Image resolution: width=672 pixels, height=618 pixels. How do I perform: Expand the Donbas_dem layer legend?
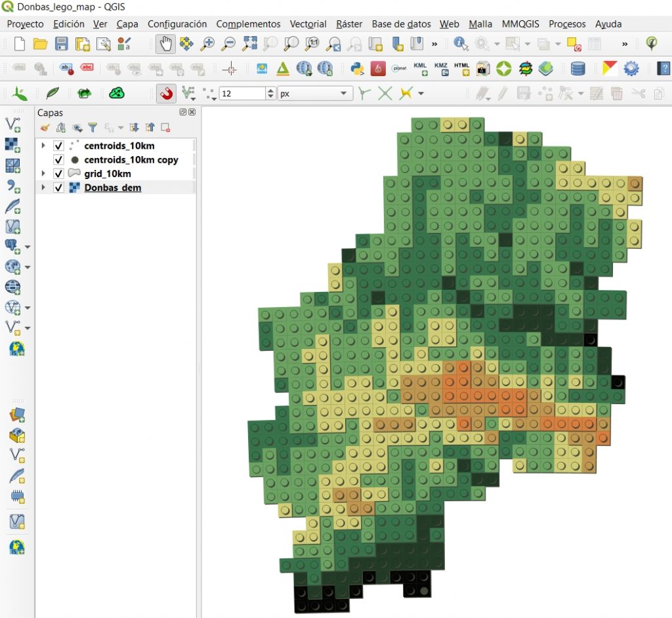tap(43, 188)
